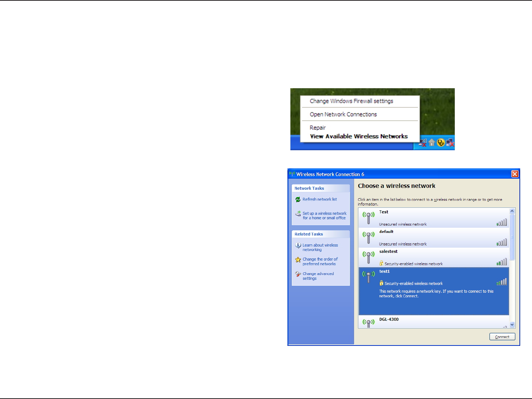
Task: Open Learn about wireless networking link
Action: [x=320, y=247]
